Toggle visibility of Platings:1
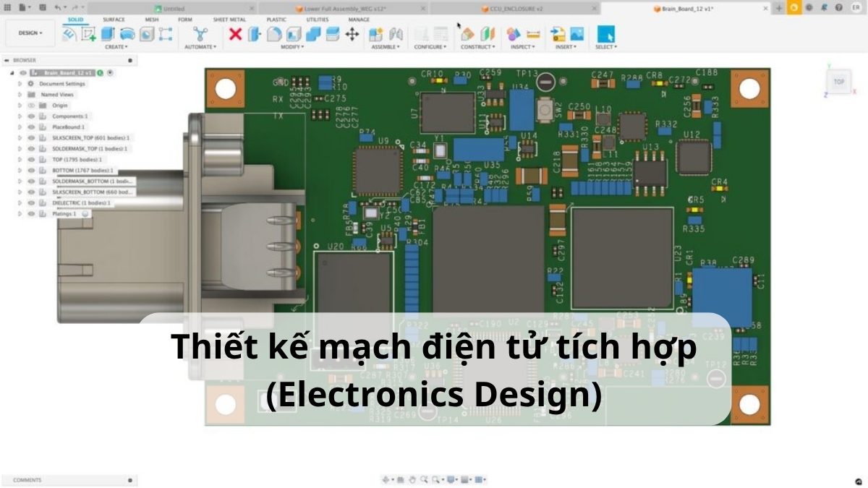 pyautogui.click(x=31, y=214)
